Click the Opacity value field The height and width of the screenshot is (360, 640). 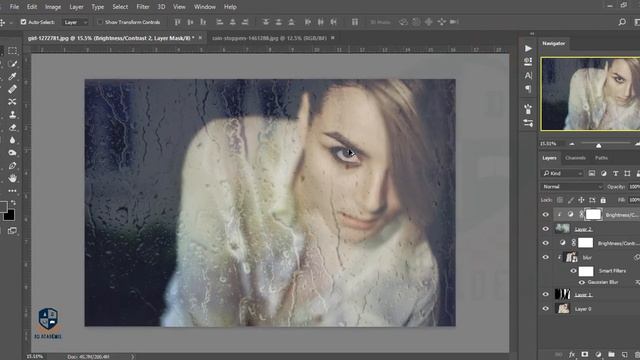click(x=634, y=187)
